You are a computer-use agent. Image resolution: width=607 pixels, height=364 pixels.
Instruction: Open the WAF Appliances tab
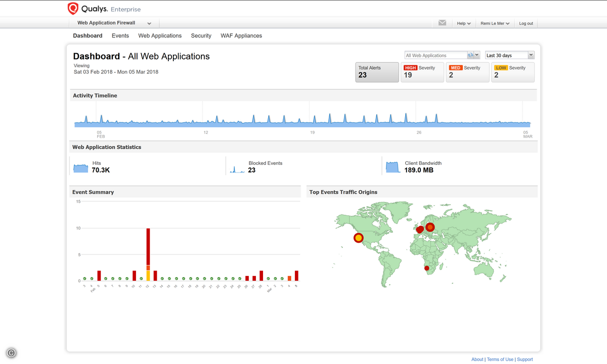[241, 36]
